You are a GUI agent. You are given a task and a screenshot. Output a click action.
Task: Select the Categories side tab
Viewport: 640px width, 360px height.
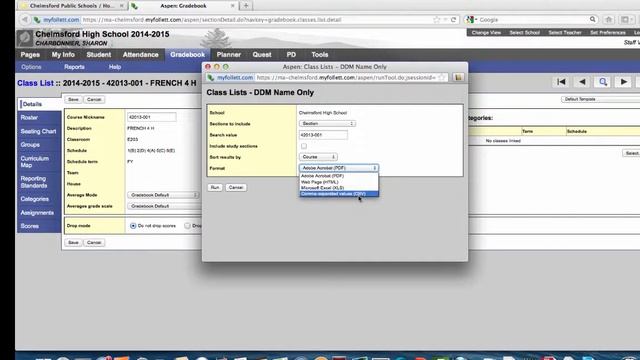(40, 199)
